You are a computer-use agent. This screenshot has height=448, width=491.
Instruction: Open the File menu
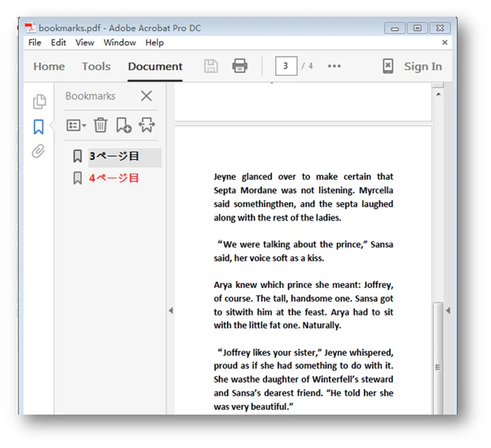pyautogui.click(x=34, y=42)
